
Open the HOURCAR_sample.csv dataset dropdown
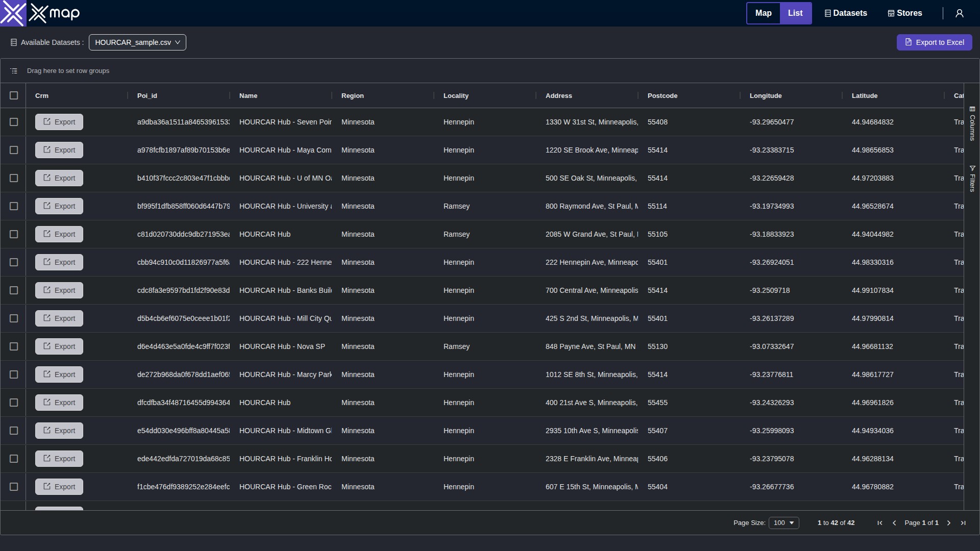click(137, 42)
